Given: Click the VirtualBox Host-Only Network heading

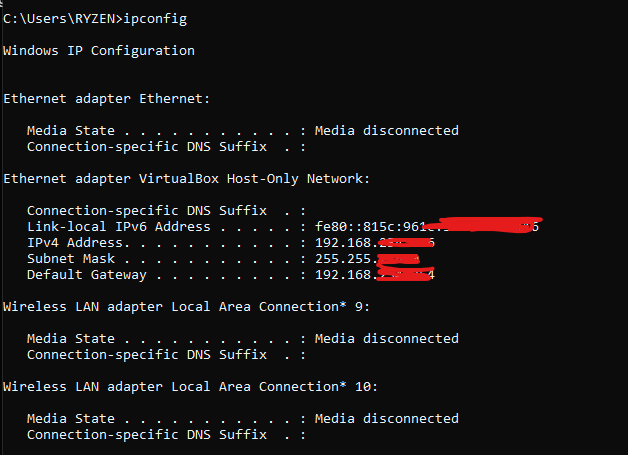Looking at the screenshot, I should (186, 179).
